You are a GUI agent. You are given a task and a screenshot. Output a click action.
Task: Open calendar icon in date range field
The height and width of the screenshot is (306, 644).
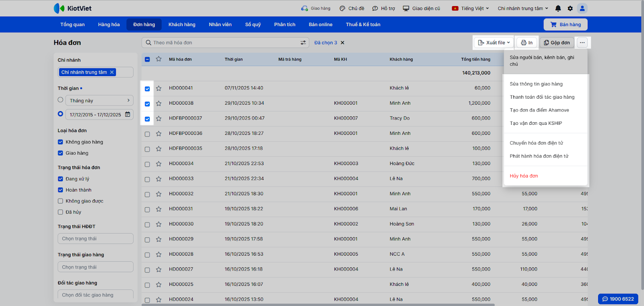(x=128, y=114)
